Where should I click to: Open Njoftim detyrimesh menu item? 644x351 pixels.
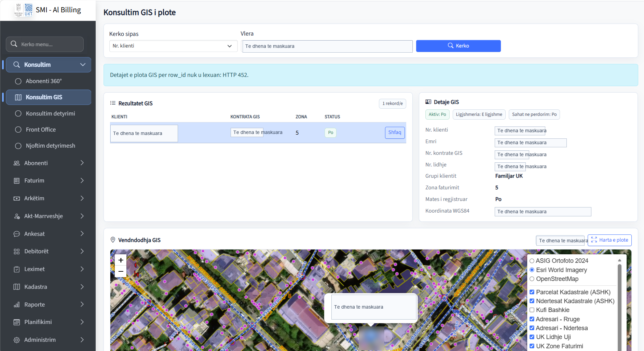[x=49, y=146]
